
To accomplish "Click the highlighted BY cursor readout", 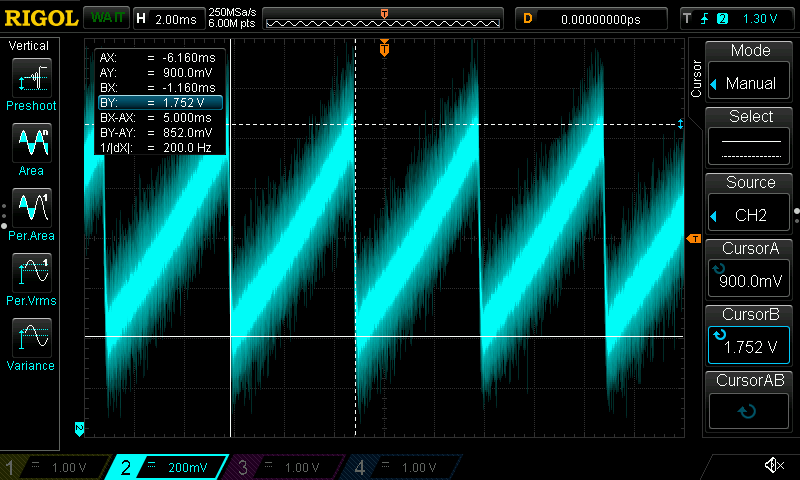I will (159, 102).
